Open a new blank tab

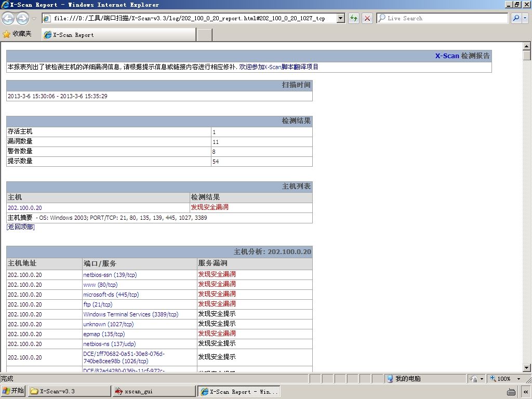(x=205, y=35)
